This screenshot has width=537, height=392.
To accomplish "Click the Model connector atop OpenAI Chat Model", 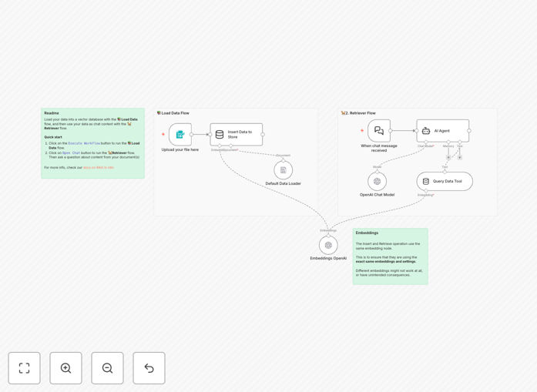I will pyautogui.click(x=377, y=172).
